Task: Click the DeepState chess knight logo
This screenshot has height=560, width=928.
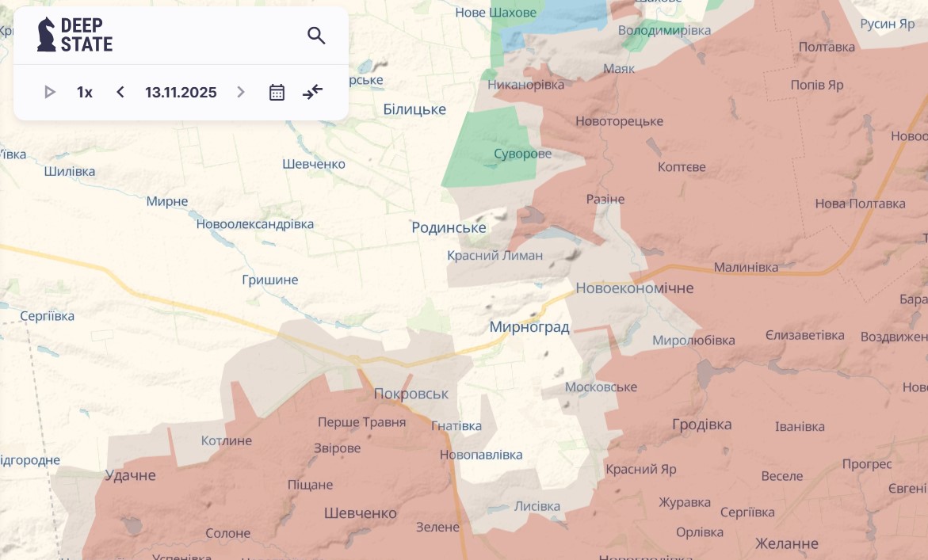Action: click(47, 35)
